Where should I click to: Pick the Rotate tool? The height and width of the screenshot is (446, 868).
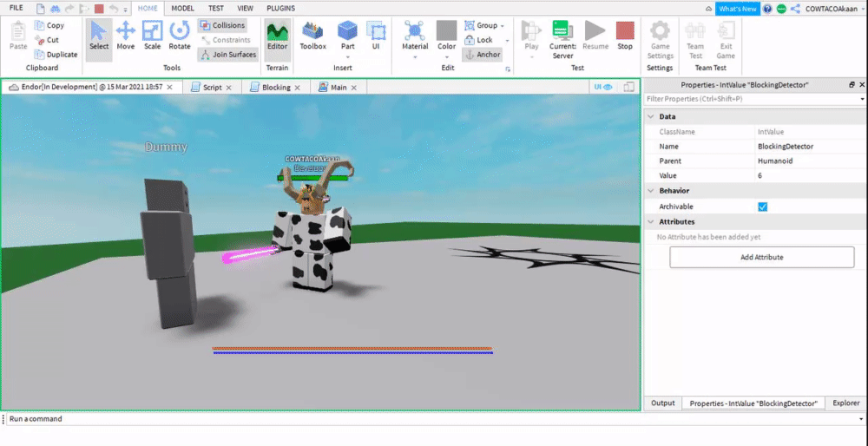click(x=180, y=36)
